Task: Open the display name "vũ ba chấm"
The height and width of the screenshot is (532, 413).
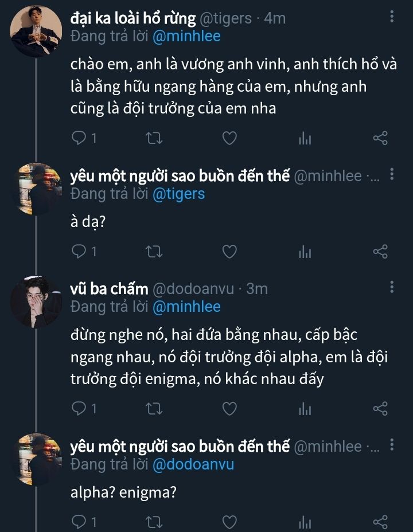Action: pyautogui.click(x=109, y=289)
